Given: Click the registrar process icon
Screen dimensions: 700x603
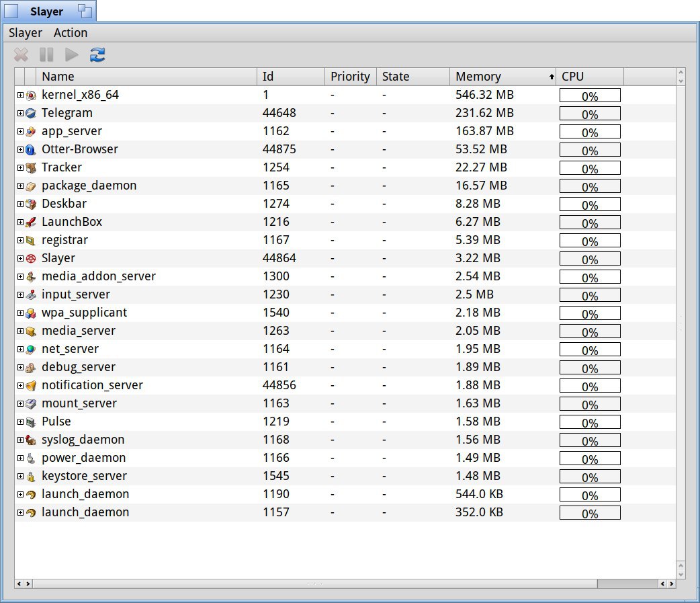Looking at the screenshot, I should coord(31,240).
